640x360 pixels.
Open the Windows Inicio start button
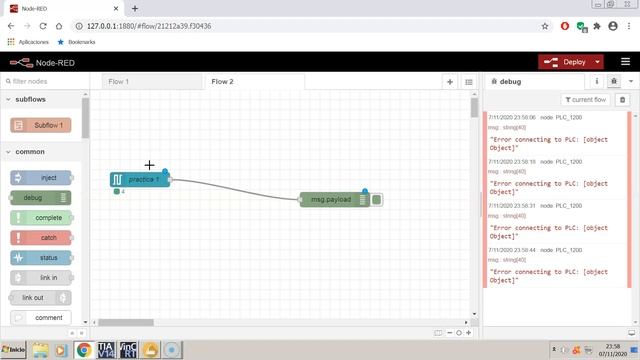(13, 350)
